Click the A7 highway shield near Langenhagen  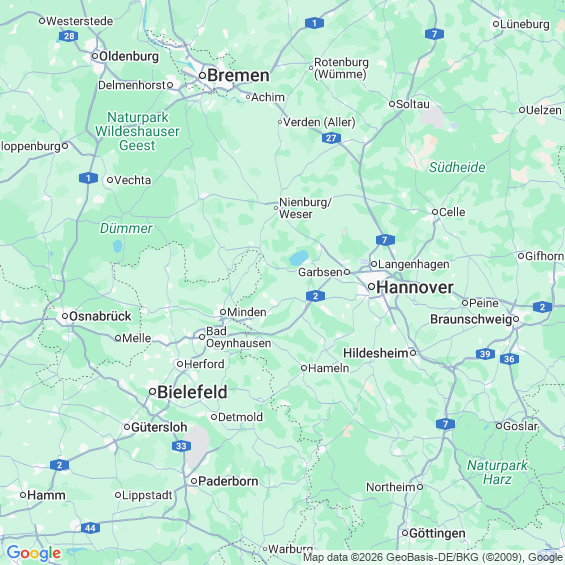click(x=385, y=240)
